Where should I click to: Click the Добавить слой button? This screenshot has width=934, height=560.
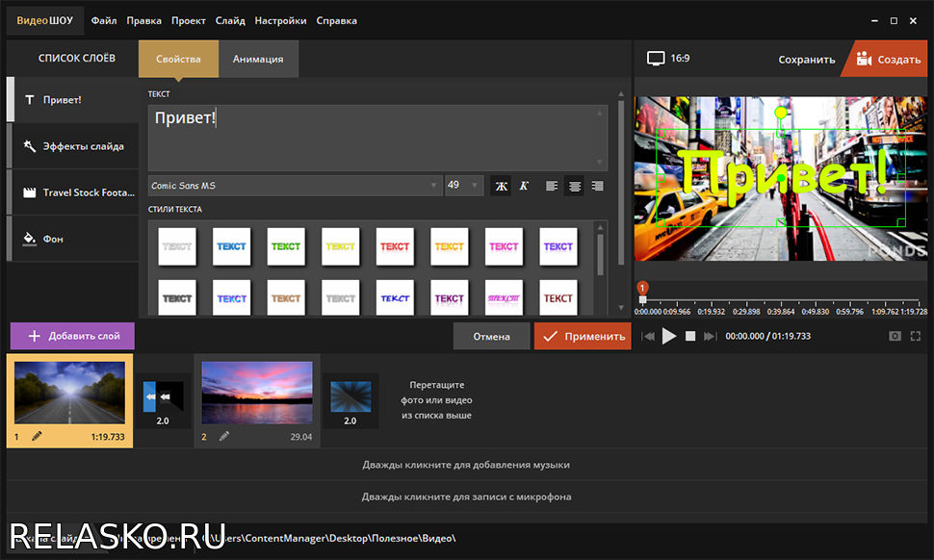(73, 336)
